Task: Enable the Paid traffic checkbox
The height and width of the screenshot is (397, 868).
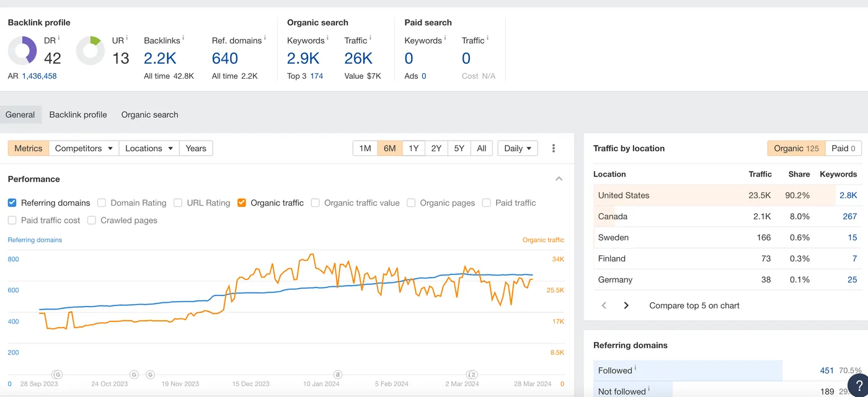Action: tap(487, 203)
